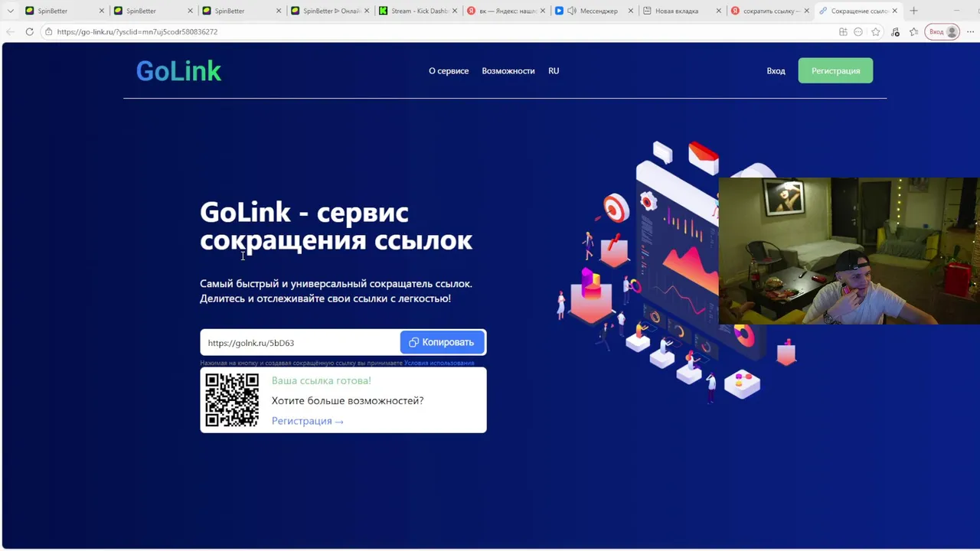
Task: Switch to Мессенджер tab
Action: tap(593, 11)
